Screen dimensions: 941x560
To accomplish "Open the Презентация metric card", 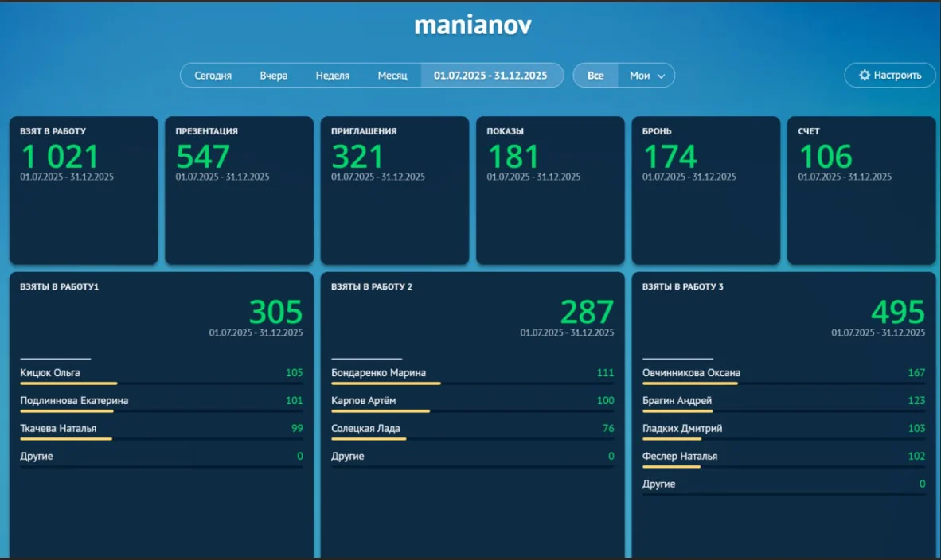I will click(238, 189).
